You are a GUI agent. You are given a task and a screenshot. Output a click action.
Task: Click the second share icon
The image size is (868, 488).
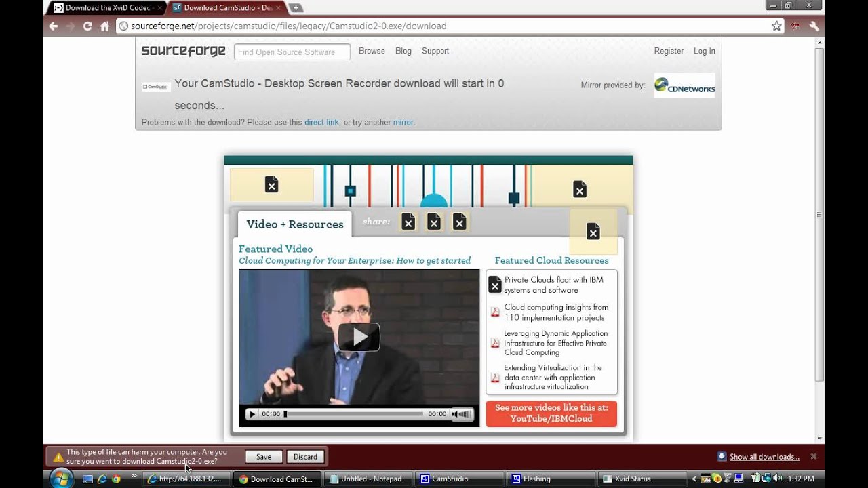(434, 222)
